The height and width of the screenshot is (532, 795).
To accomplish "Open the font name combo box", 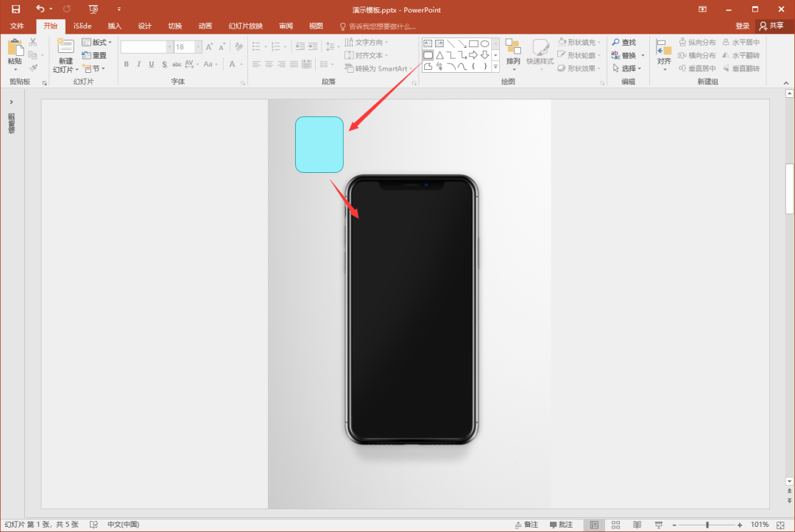I will click(147, 46).
